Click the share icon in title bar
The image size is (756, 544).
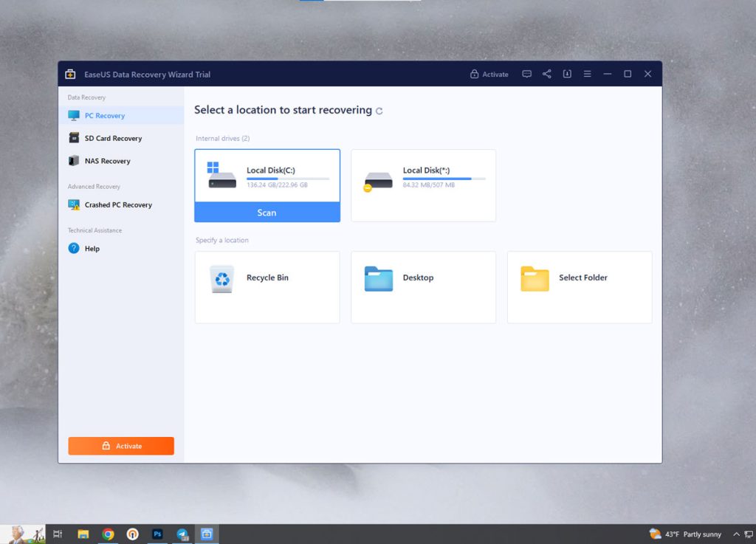click(x=547, y=74)
